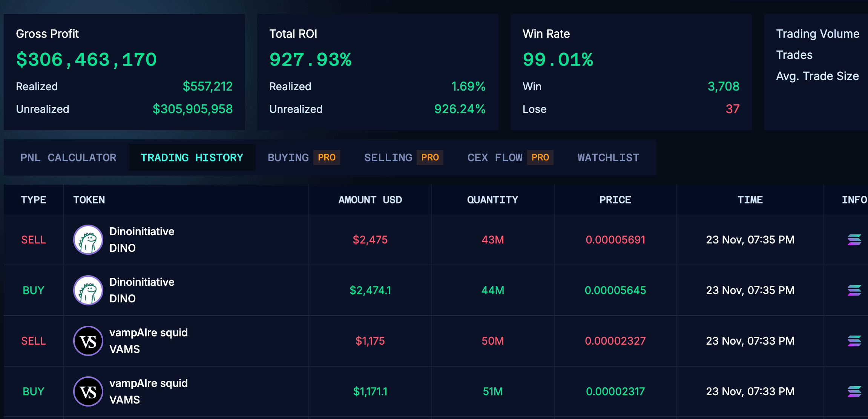Image resolution: width=868 pixels, height=419 pixels.
Task: Click the price 0.00002317
Action: [615, 391]
